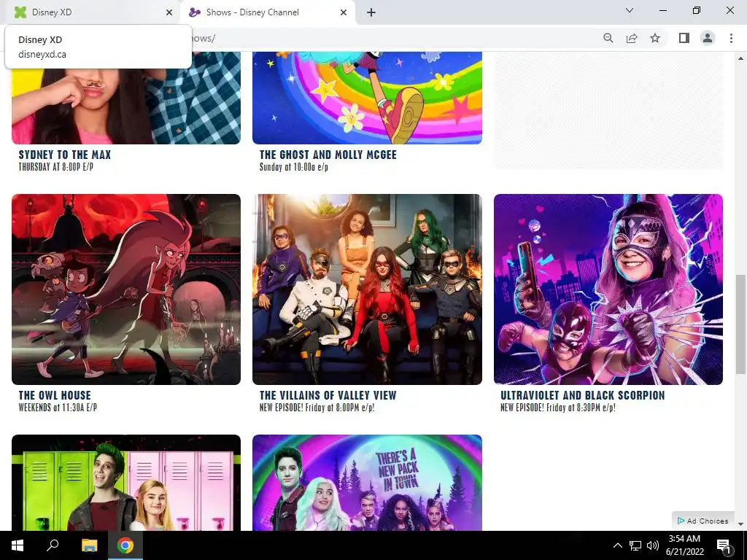Open the 'There's a New Pack in Town' poster
This screenshot has height=560, width=747.
(368, 483)
